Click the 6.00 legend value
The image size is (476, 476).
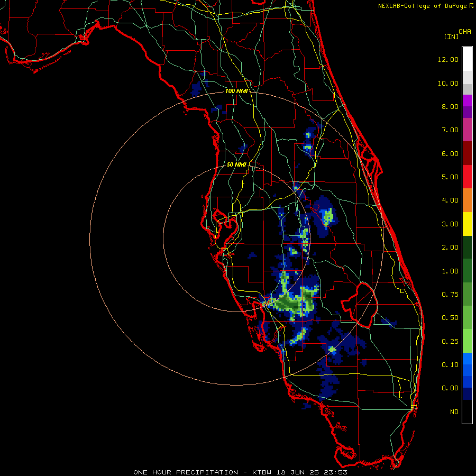coord(450,153)
